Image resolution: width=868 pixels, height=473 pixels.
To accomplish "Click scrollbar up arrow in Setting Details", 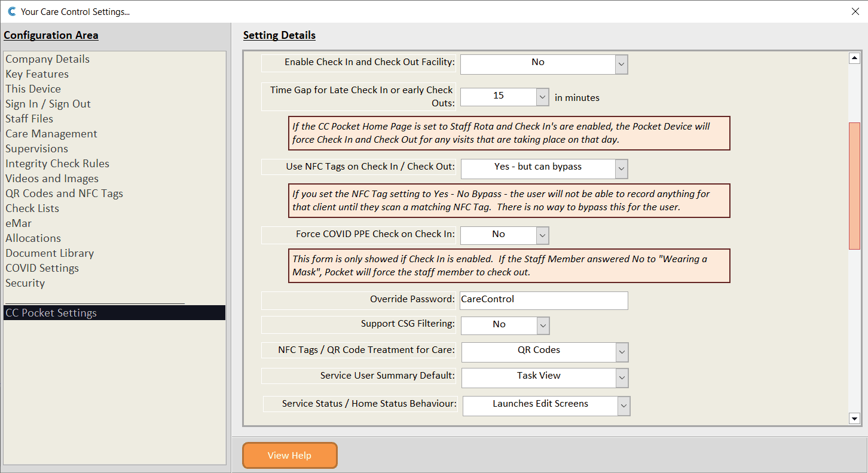I will pyautogui.click(x=854, y=58).
